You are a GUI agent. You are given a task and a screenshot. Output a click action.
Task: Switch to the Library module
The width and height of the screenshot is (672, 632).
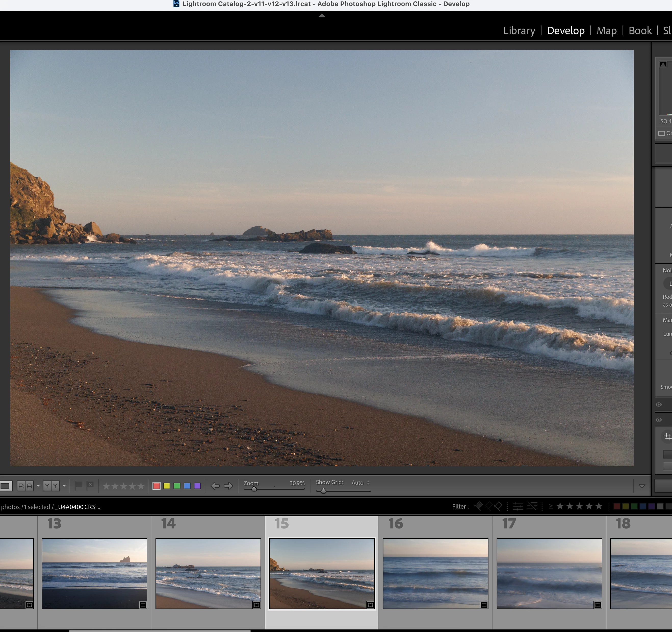click(x=519, y=30)
